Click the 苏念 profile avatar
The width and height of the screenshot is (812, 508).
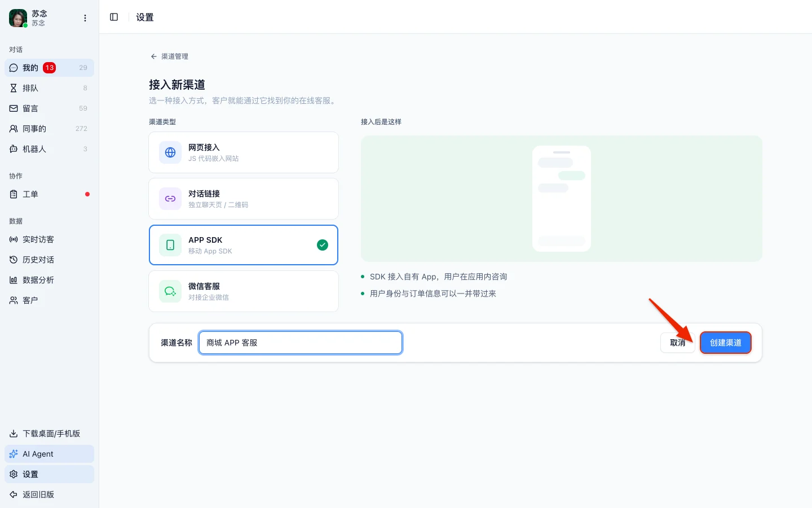(x=18, y=18)
